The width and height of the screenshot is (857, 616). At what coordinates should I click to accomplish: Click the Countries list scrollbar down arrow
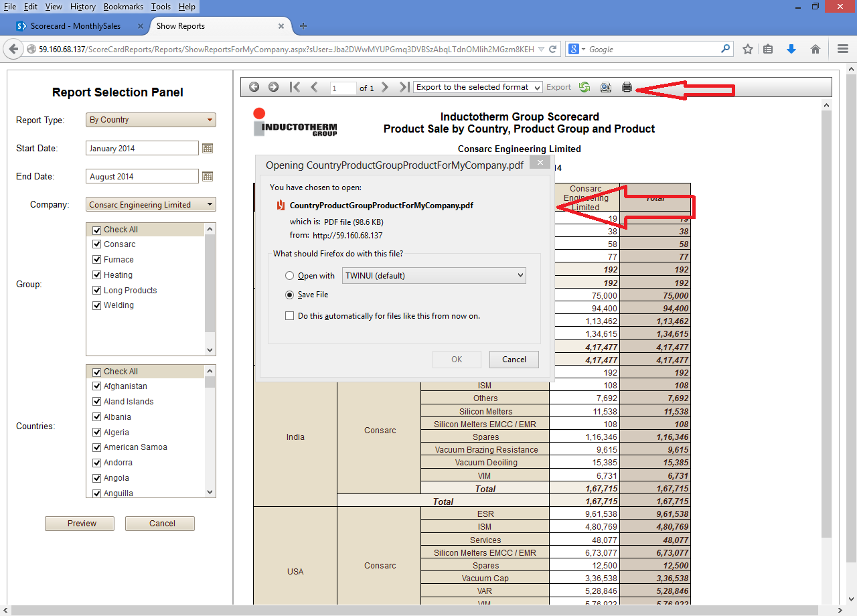click(210, 492)
